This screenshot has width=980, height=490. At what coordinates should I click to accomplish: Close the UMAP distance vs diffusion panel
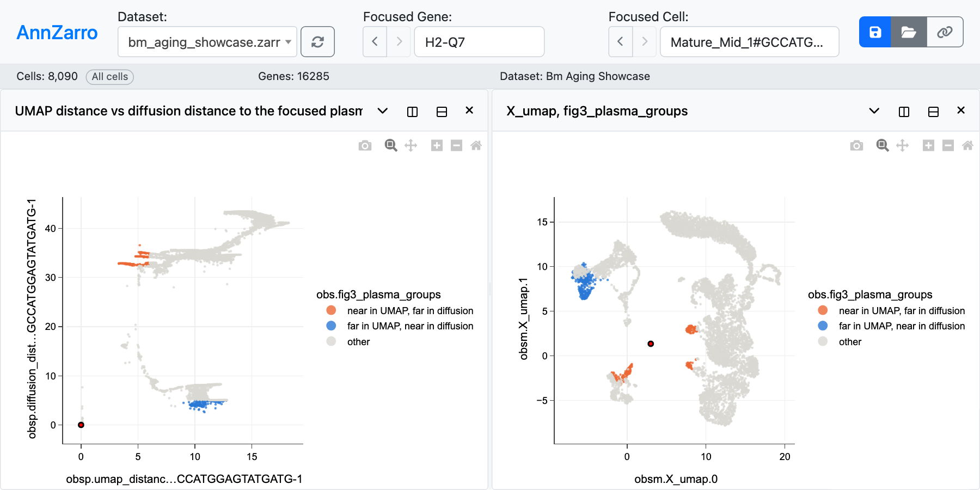click(469, 111)
